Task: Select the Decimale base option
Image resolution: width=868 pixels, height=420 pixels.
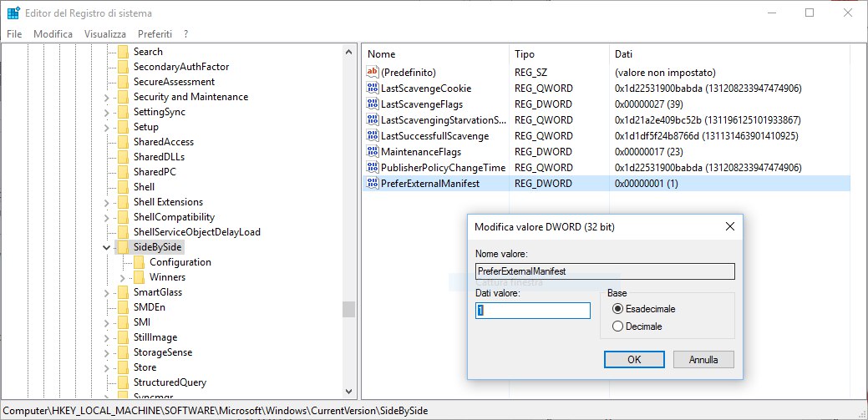Action: pyautogui.click(x=618, y=326)
